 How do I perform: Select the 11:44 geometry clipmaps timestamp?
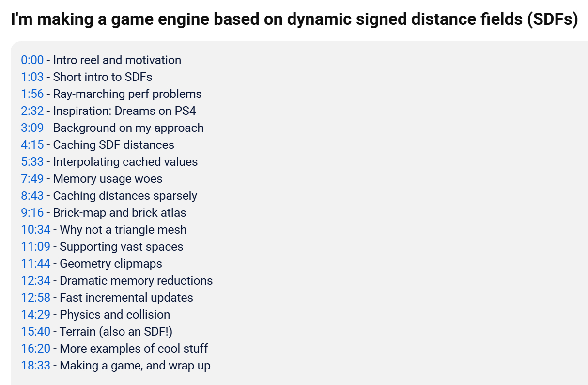click(x=35, y=264)
